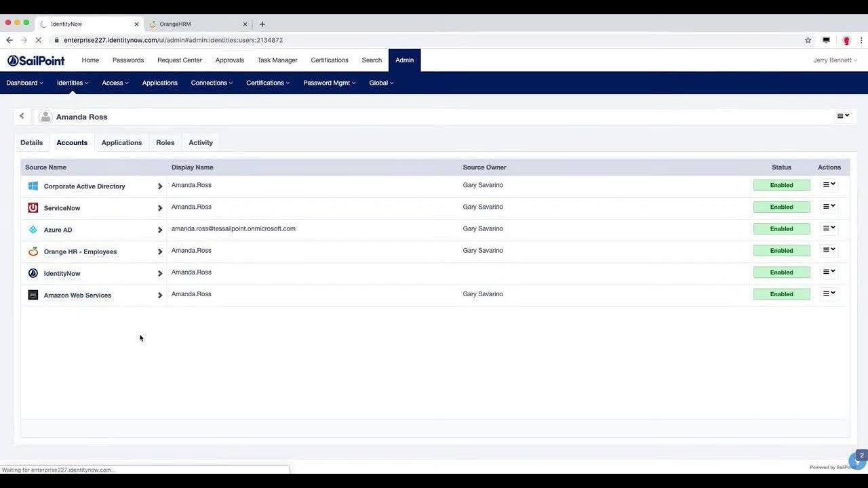Viewport: 868px width, 488px height.
Task: Expand ServiceNow account row
Action: coord(160,208)
